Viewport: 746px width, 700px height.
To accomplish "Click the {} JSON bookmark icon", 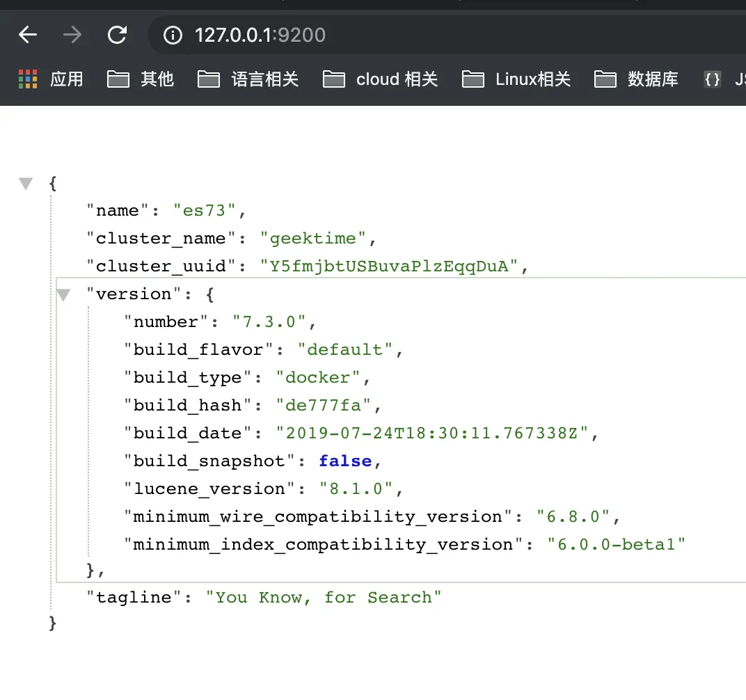I will pyautogui.click(x=712, y=79).
